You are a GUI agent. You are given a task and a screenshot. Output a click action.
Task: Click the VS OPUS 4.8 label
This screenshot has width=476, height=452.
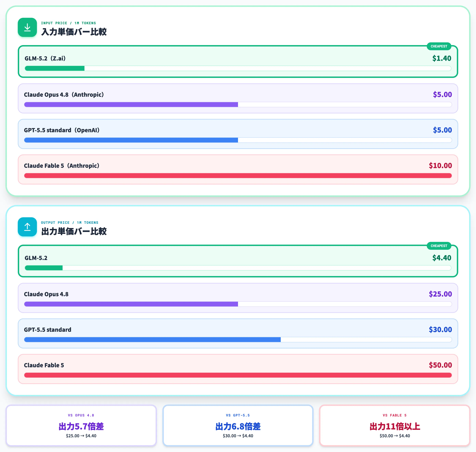pyautogui.click(x=81, y=415)
